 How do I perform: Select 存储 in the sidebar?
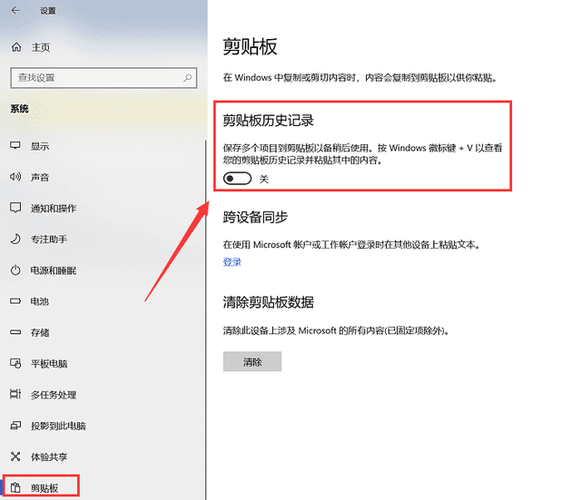pos(40,332)
